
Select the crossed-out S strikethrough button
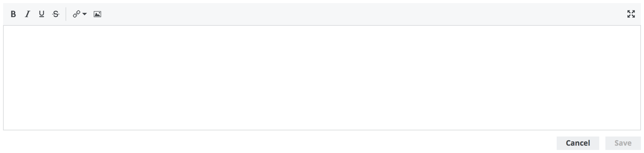[x=56, y=14]
